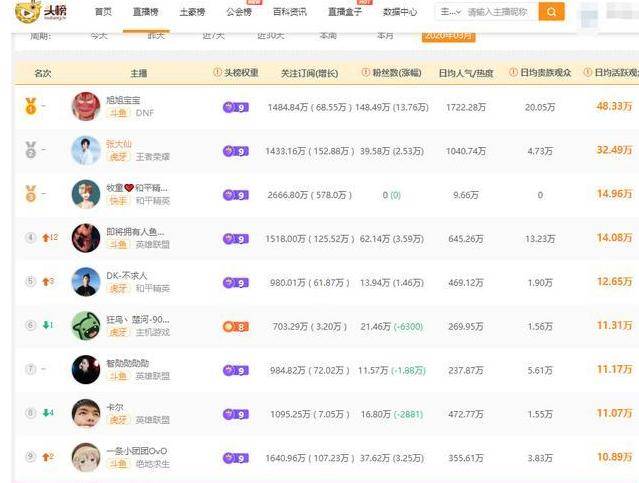Open 卡尔 streamer name link

click(115, 407)
